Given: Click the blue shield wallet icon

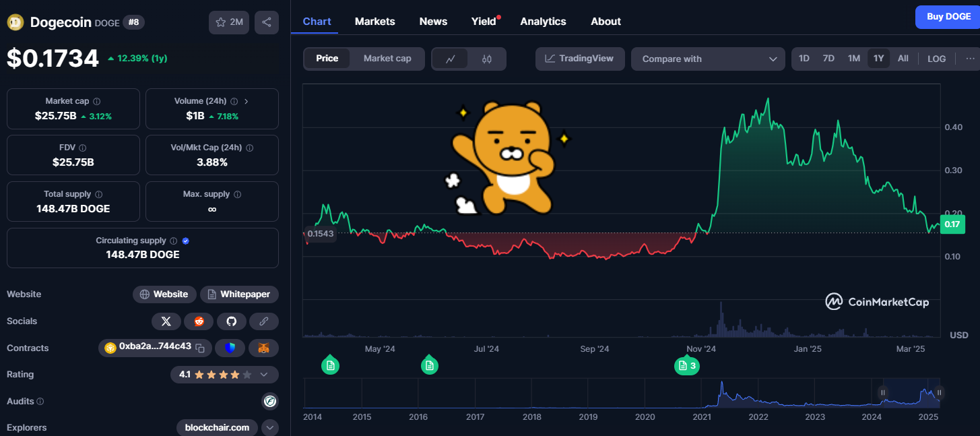Looking at the screenshot, I should pyautogui.click(x=230, y=348).
